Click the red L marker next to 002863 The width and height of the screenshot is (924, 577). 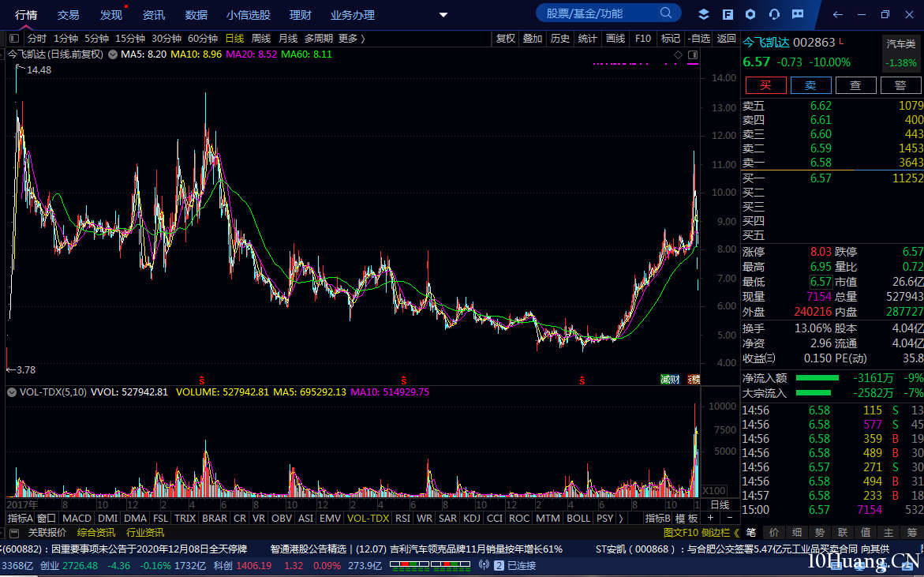point(841,41)
